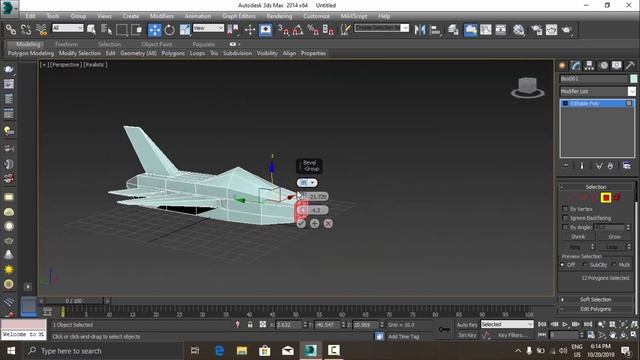Select the Multi preview selection radio

pos(614,265)
